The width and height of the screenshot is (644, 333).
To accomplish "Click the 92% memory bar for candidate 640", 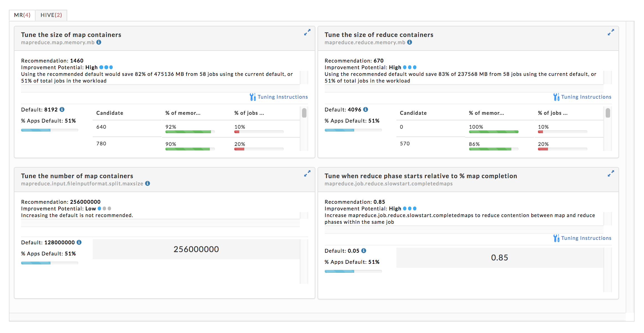I will (190, 132).
